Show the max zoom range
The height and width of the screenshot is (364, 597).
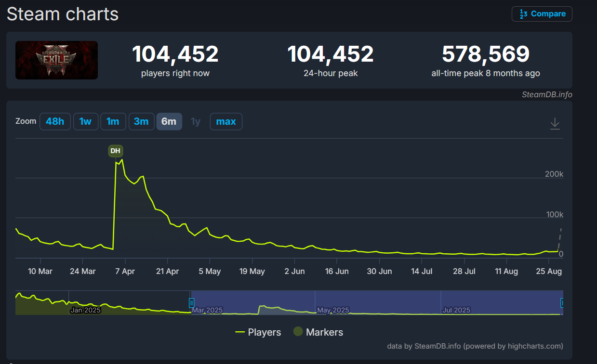pyautogui.click(x=226, y=121)
